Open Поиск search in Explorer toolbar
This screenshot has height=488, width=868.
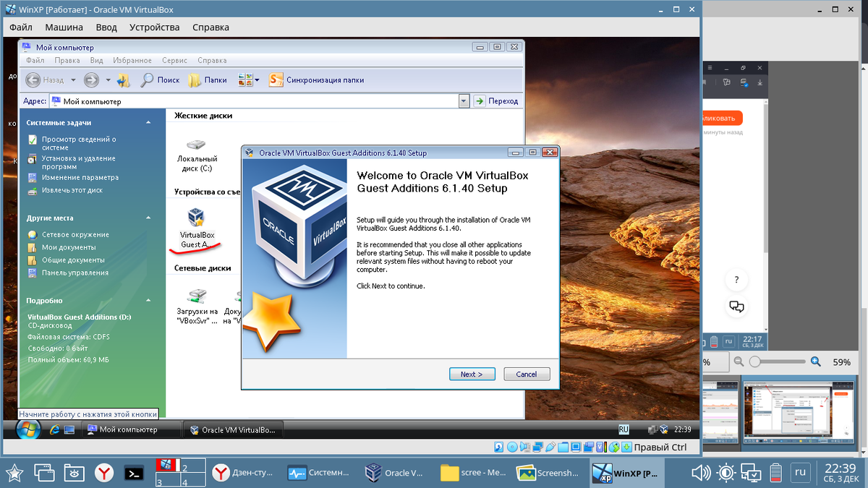tap(161, 80)
